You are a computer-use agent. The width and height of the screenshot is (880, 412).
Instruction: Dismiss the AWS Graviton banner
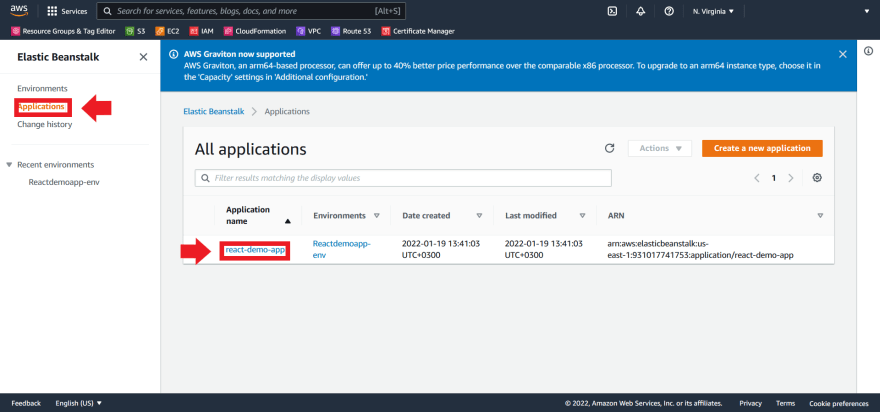842,54
